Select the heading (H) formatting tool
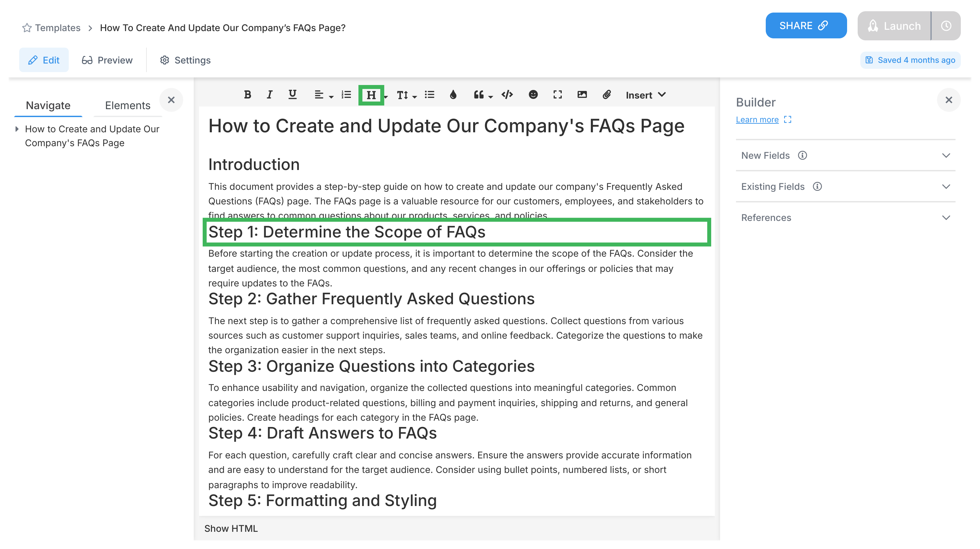 pos(371,95)
